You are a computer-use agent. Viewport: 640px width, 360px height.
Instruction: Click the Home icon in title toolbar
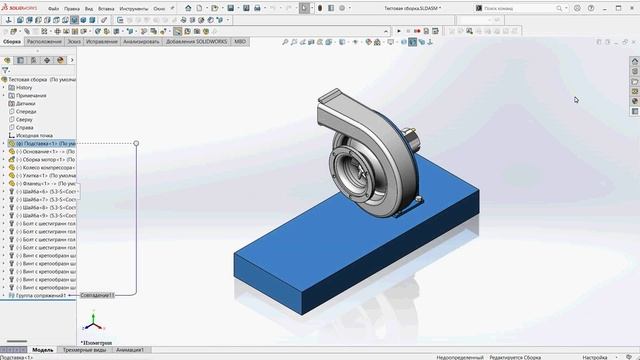[x=188, y=8]
